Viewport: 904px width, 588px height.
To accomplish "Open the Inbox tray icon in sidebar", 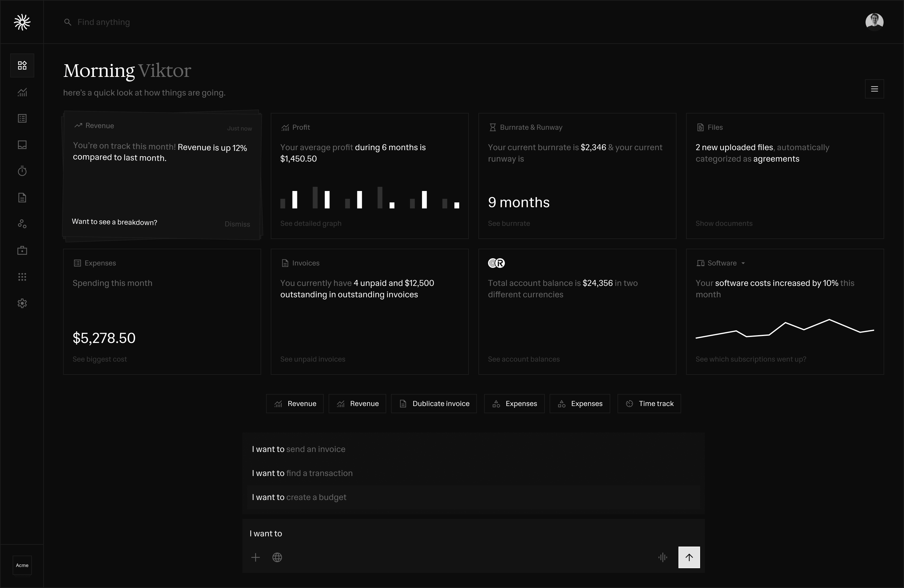I will [x=22, y=145].
